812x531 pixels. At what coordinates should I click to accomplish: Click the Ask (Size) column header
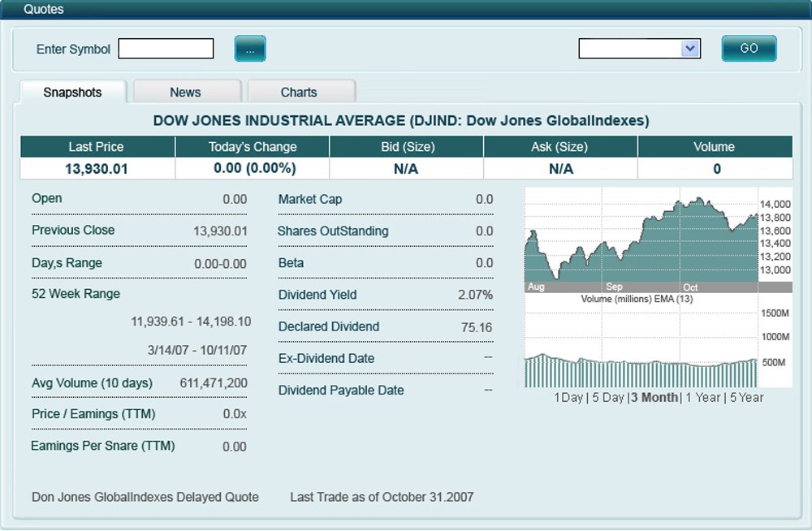click(x=560, y=147)
